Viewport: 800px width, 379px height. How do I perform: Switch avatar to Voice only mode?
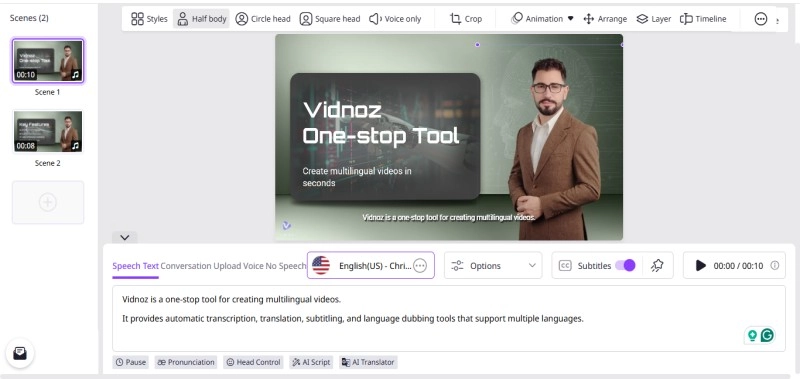click(x=395, y=19)
